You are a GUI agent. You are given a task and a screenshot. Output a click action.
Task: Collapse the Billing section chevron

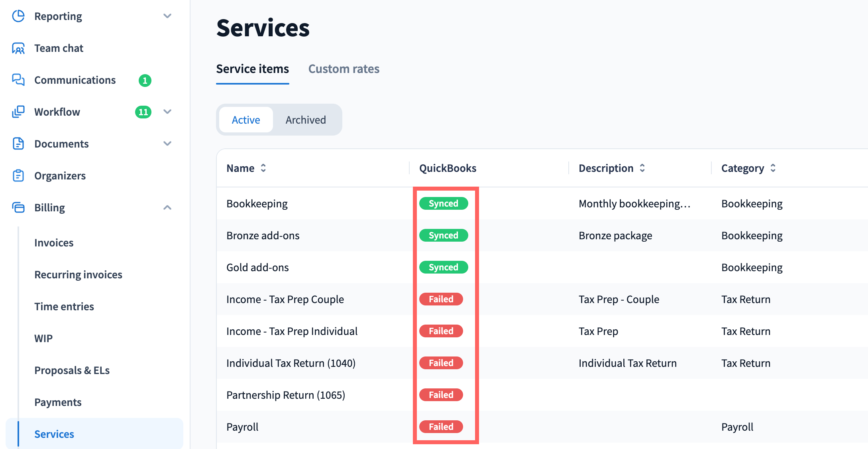coord(167,208)
